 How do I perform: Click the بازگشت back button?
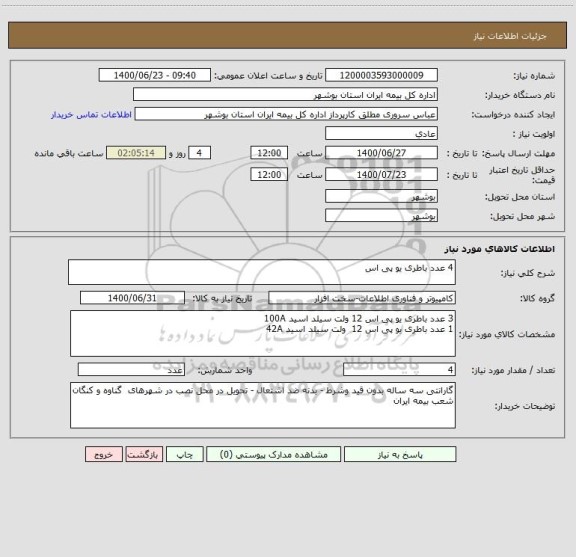(144, 454)
